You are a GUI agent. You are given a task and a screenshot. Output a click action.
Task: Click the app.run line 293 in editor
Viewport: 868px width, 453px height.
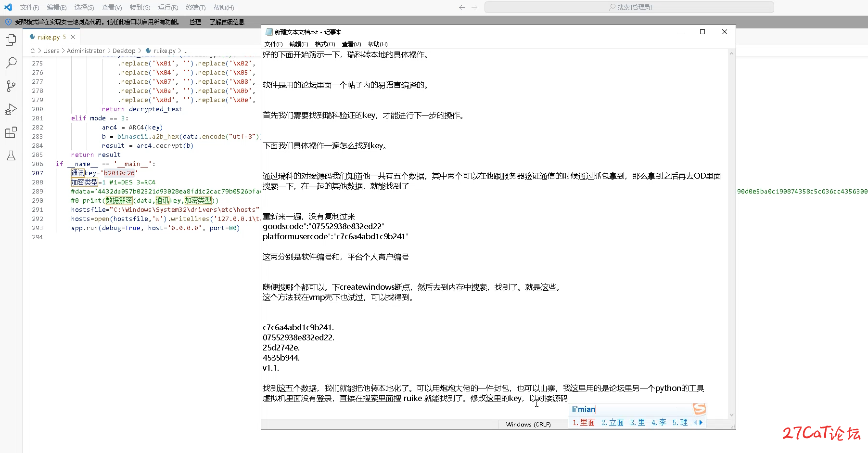(x=155, y=228)
